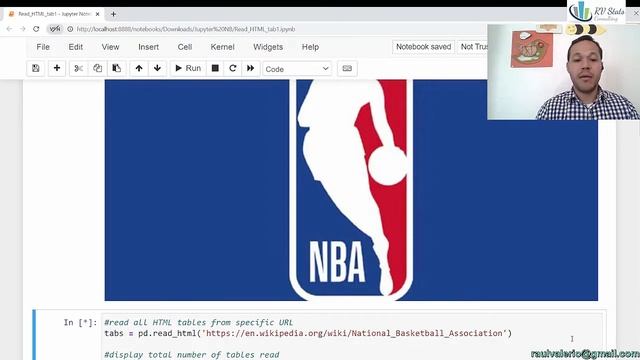
Task: Reload the browser page
Action: coord(36,29)
